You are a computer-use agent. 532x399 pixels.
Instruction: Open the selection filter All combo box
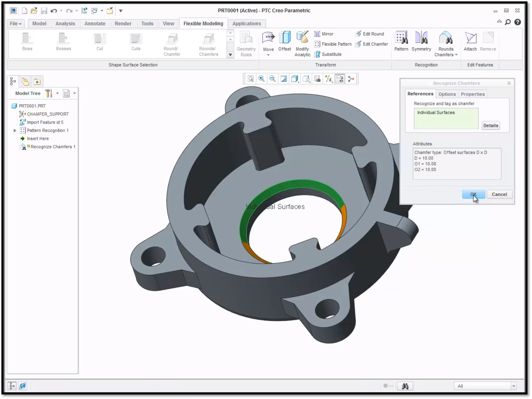(x=485, y=386)
